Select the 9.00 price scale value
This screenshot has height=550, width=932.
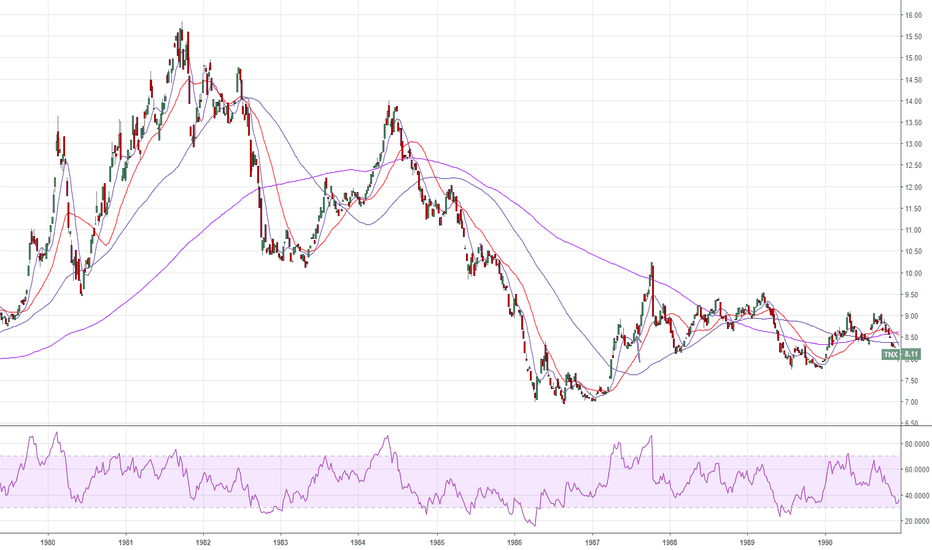914,316
